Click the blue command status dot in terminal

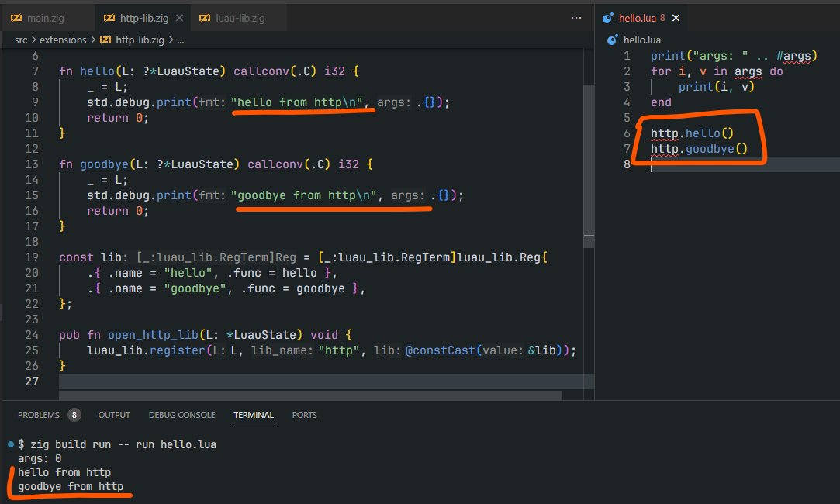pos(10,444)
